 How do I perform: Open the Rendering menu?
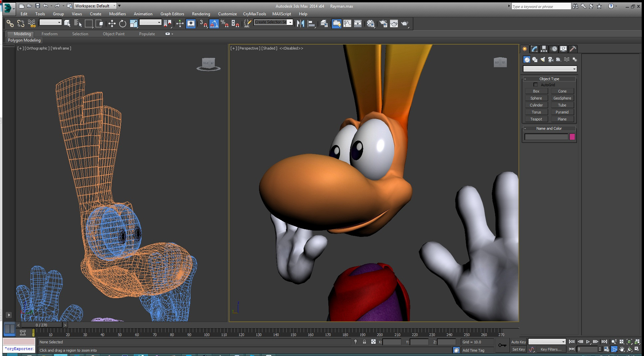[x=201, y=14]
